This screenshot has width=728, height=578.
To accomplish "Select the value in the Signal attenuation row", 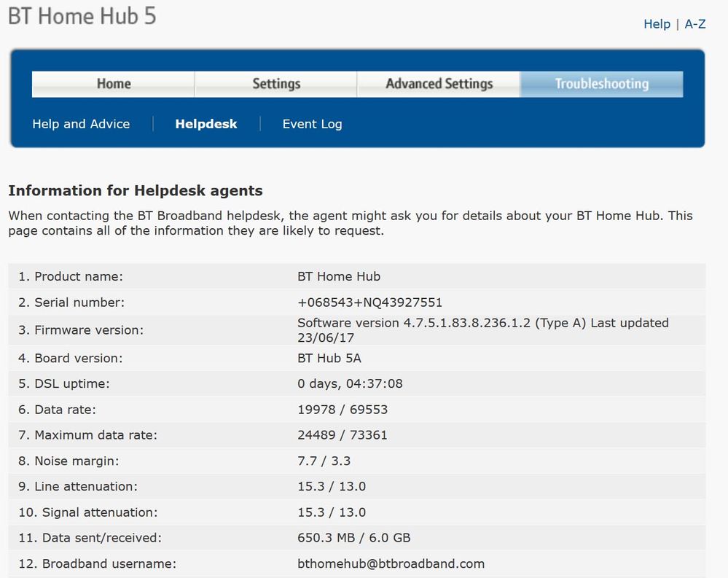I will coord(332,512).
